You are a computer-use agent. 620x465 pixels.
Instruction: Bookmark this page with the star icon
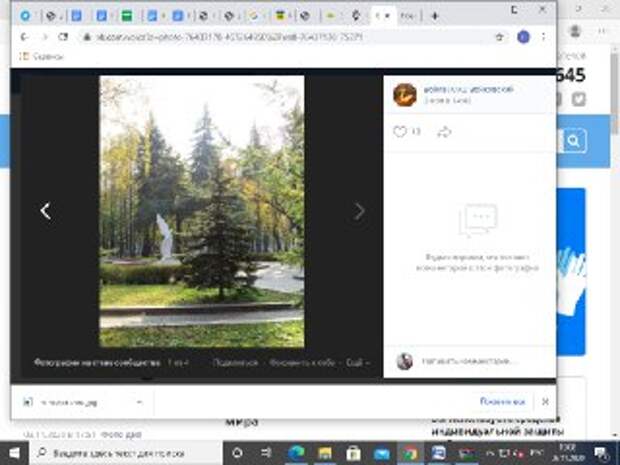click(x=499, y=37)
